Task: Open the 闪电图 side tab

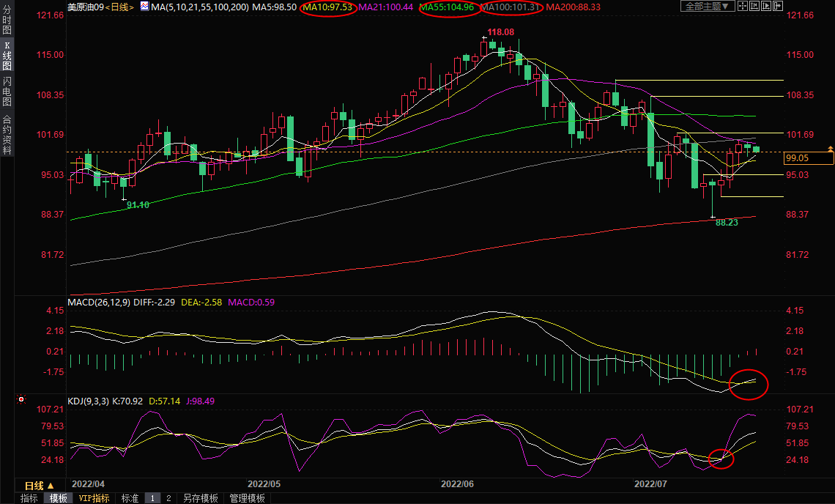Action: [x=7, y=92]
